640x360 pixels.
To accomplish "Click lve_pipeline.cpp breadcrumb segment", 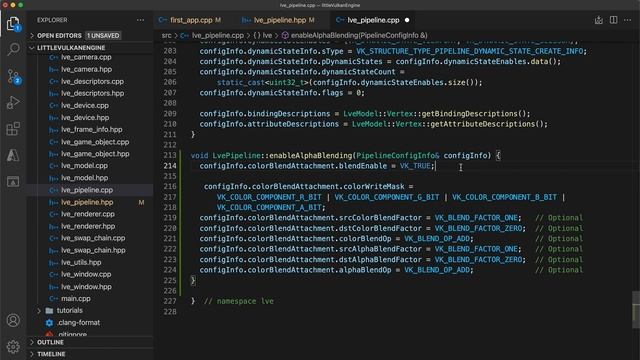I will (x=218, y=36).
